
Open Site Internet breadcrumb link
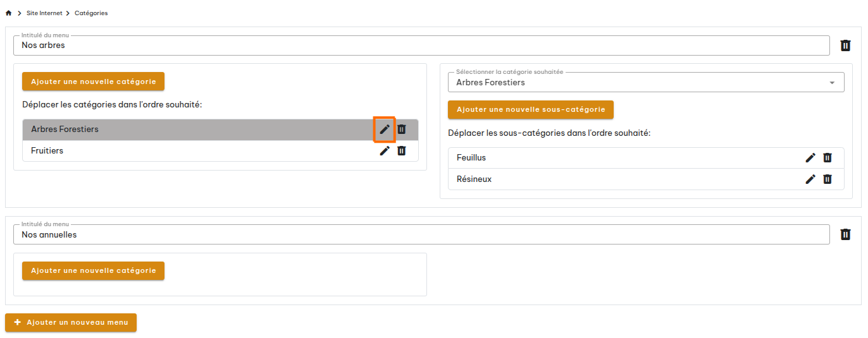point(44,13)
